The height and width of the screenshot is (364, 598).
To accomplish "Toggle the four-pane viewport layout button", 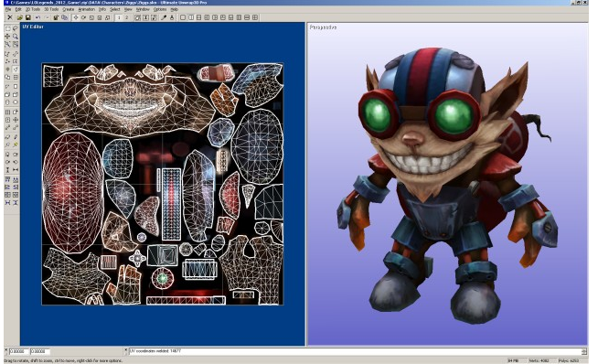I will pyautogui.click(x=255, y=17).
